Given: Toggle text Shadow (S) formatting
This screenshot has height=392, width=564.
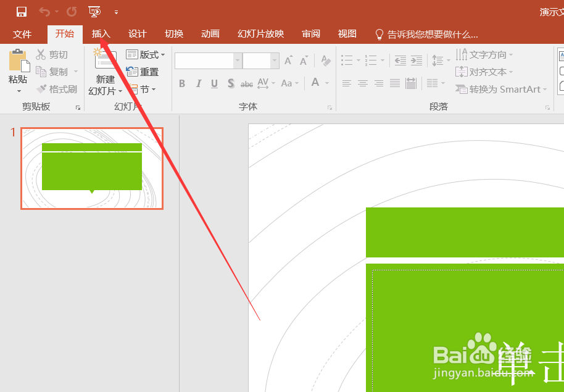Looking at the screenshot, I should 231,83.
